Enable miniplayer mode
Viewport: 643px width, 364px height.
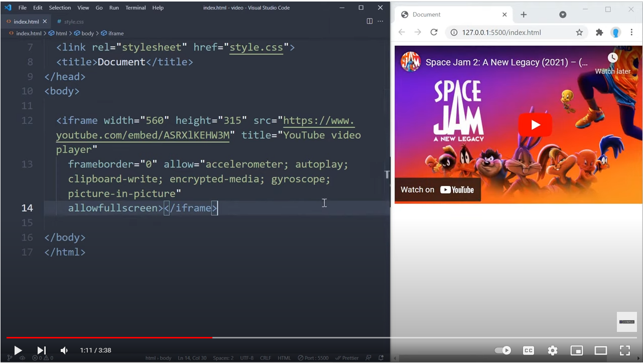click(577, 350)
